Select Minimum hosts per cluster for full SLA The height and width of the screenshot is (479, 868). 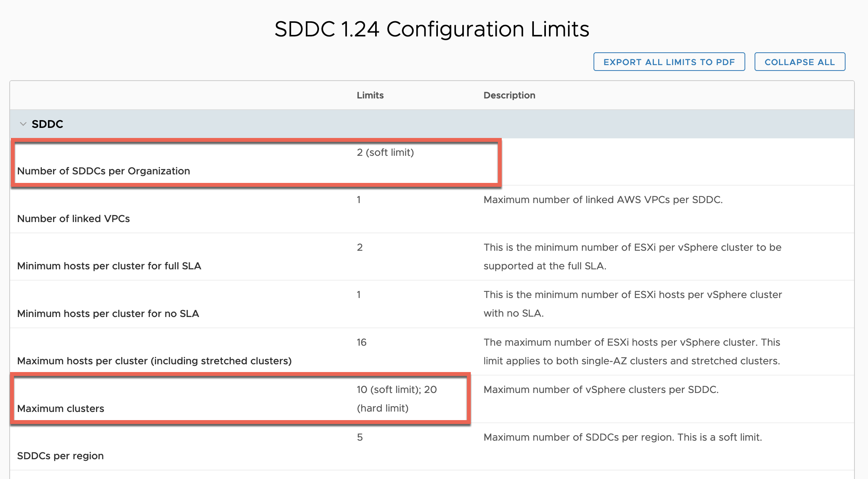pos(109,266)
